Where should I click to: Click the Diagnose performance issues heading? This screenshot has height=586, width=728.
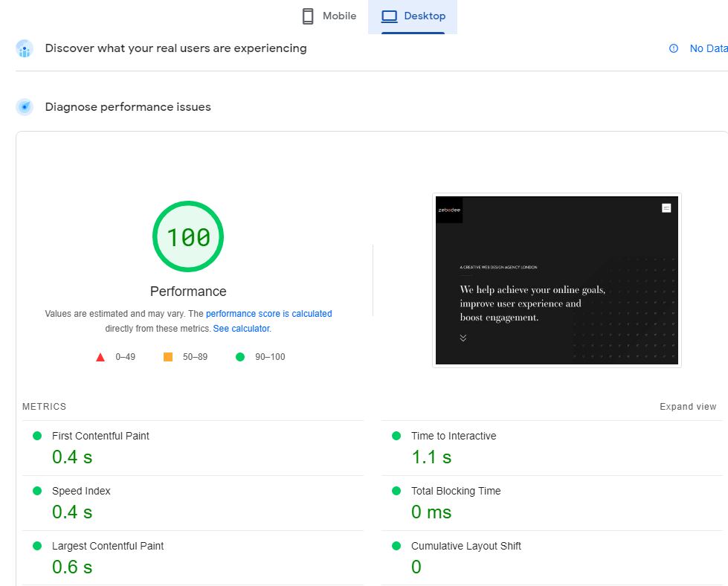pyautogui.click(x=128, y=107)
